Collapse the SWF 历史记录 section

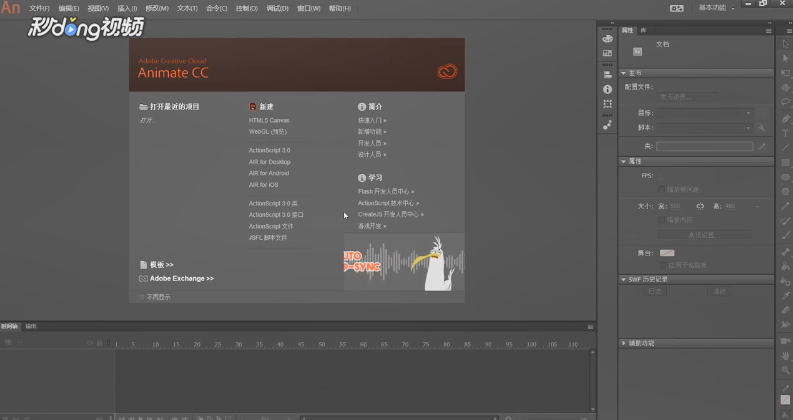(624, 279)
